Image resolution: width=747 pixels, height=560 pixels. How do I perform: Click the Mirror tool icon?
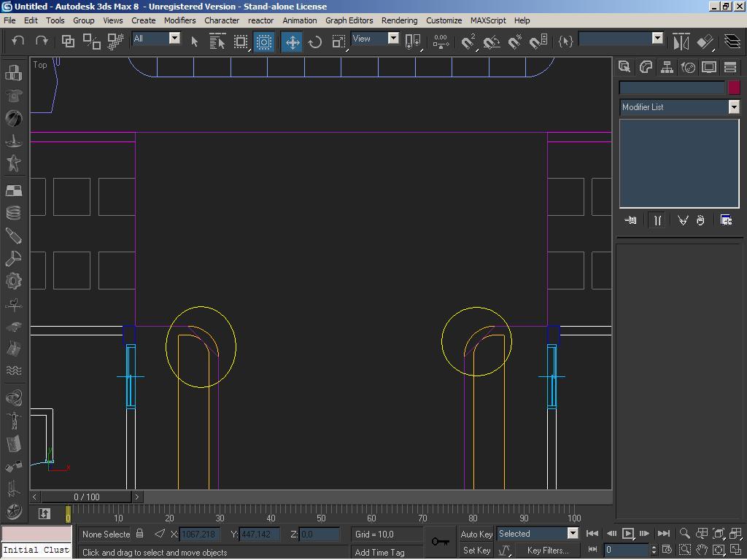(x=681, y=42)
